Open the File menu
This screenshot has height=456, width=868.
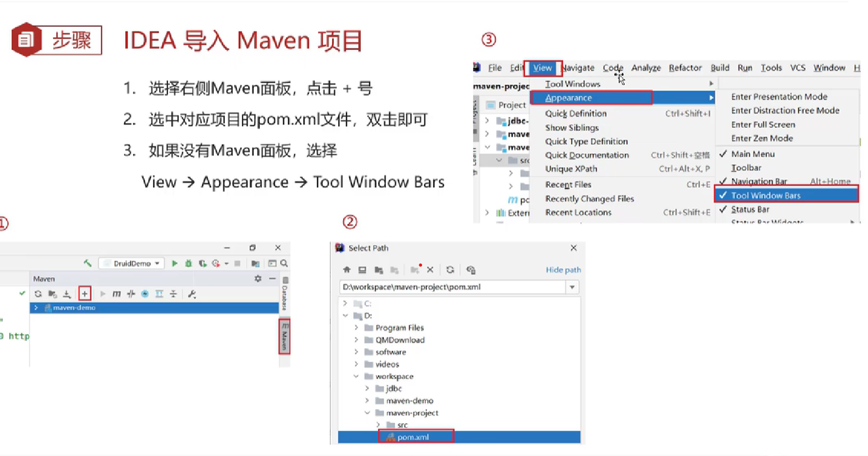point(495,68)
